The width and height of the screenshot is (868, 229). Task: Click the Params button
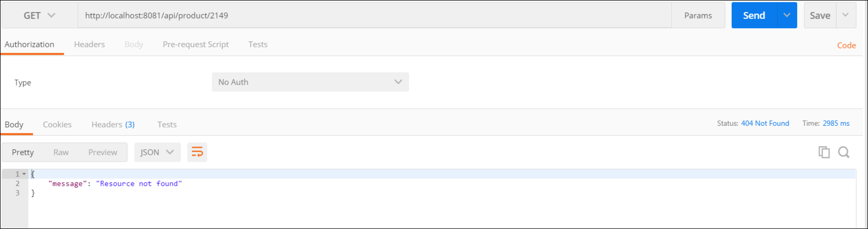click(698, 15)
